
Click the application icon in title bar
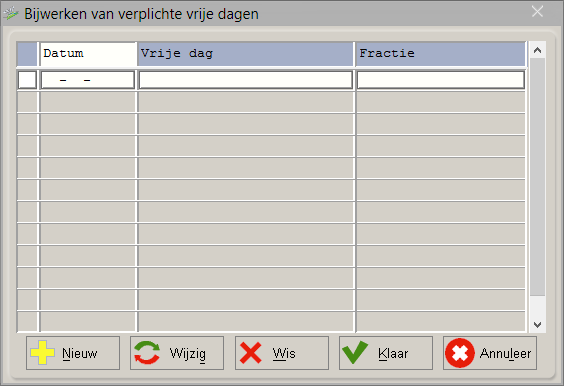pos(11,14)
